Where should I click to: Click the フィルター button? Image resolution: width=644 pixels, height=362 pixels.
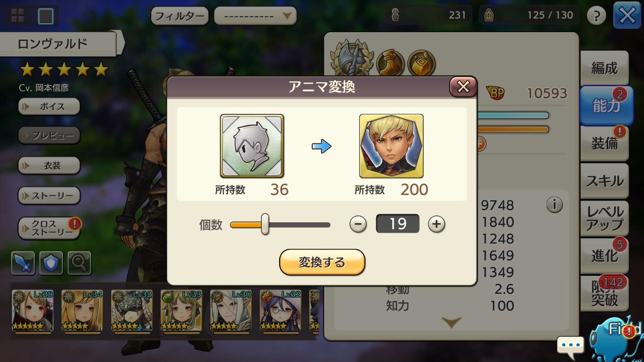coord(179,16)
